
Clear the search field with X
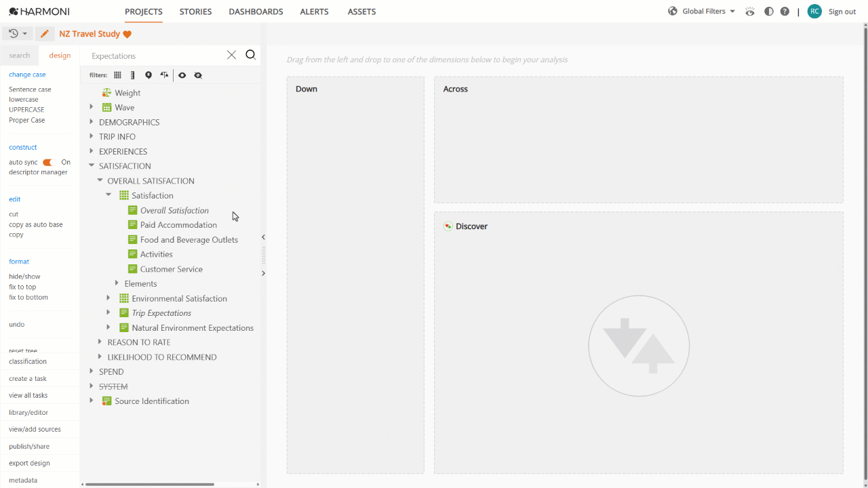[x=231, y=55]
